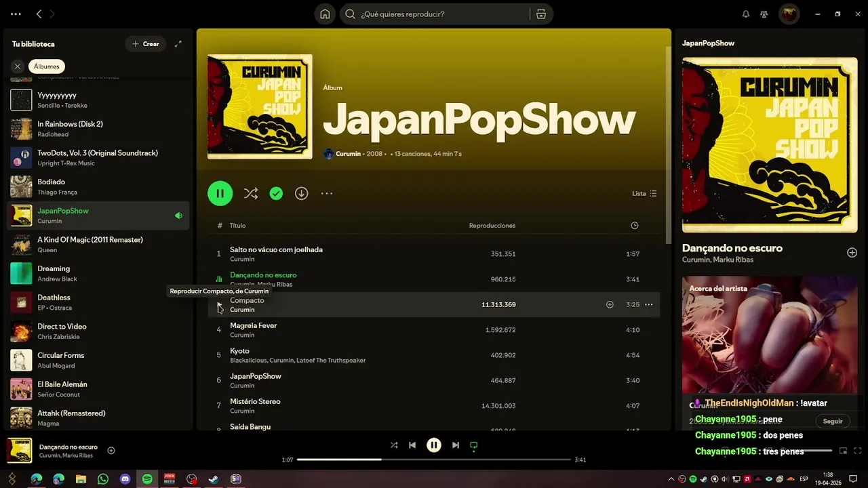868x488 pixels.
Task: Expand the system tray hidden icons chevron
Action: pos(671,479)
